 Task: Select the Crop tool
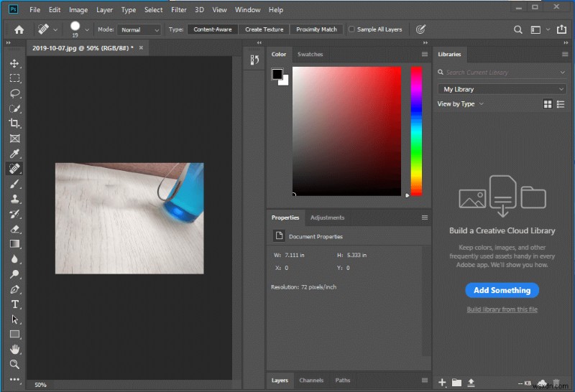pyautogui.click(x=14, y=123)
